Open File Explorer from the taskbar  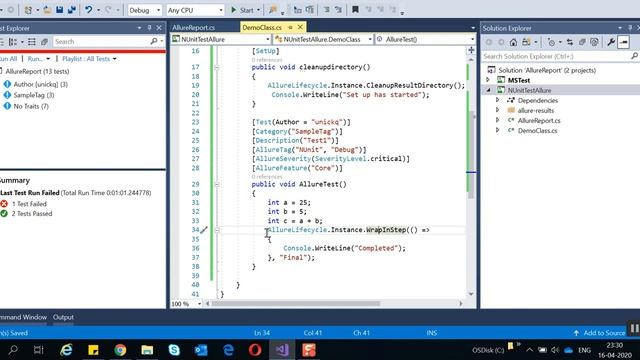point(147,350)
